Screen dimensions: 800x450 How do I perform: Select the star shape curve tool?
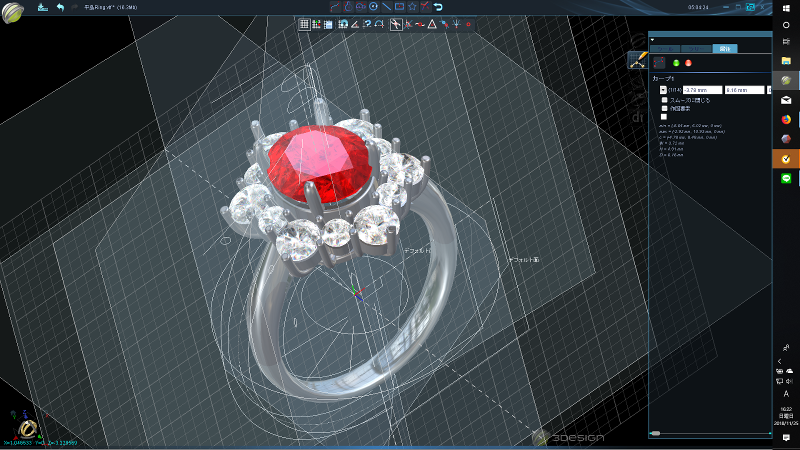tap(412, 7)
